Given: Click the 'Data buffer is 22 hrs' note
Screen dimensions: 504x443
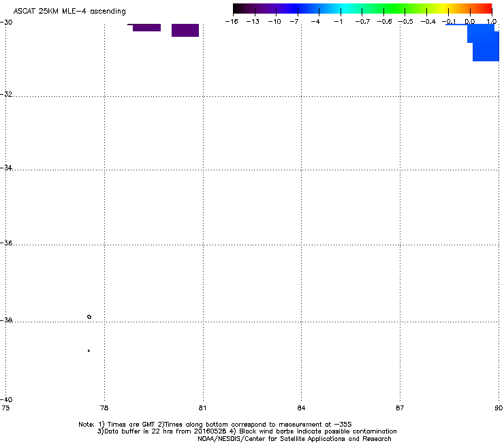Looking at the screenshot, I should click(247, 431).
